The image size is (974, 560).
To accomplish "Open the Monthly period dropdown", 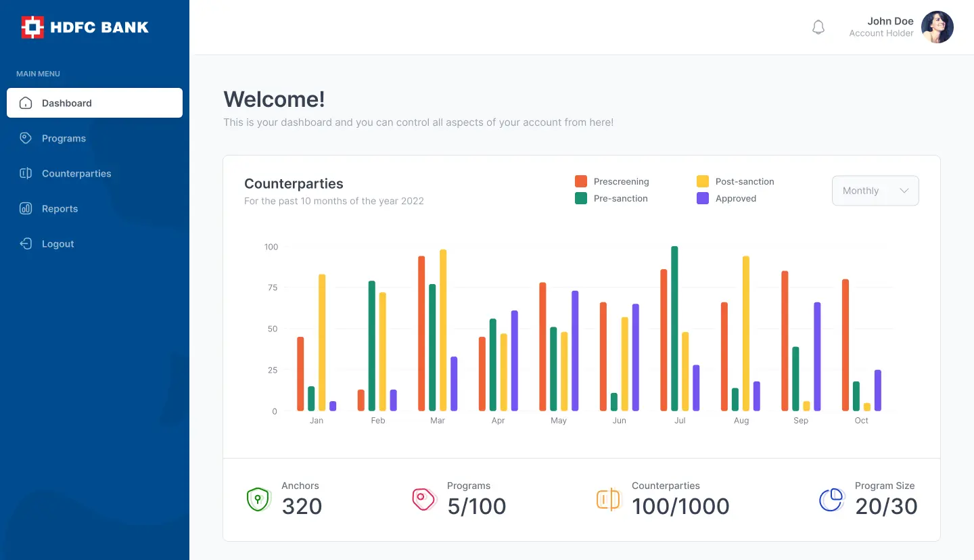I will pyautogui.click(x=875, y=191).
